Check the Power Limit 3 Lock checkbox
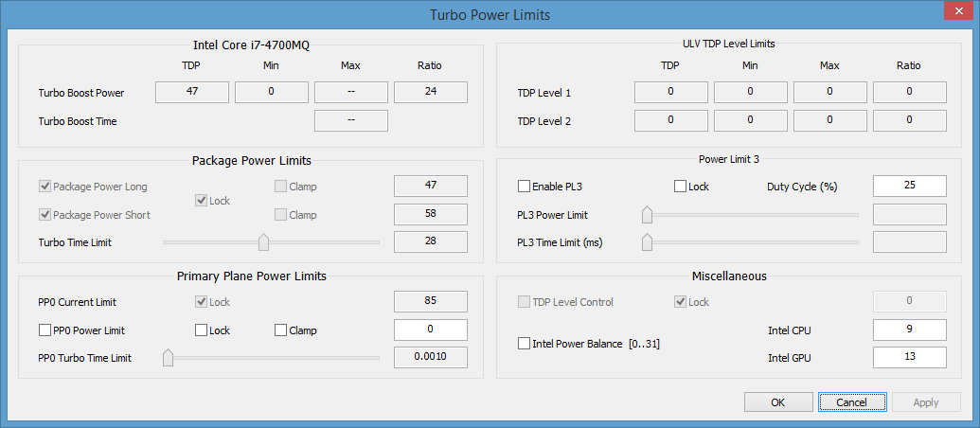Viewport: 980px width, 428px height. click(x=680, y=187)
